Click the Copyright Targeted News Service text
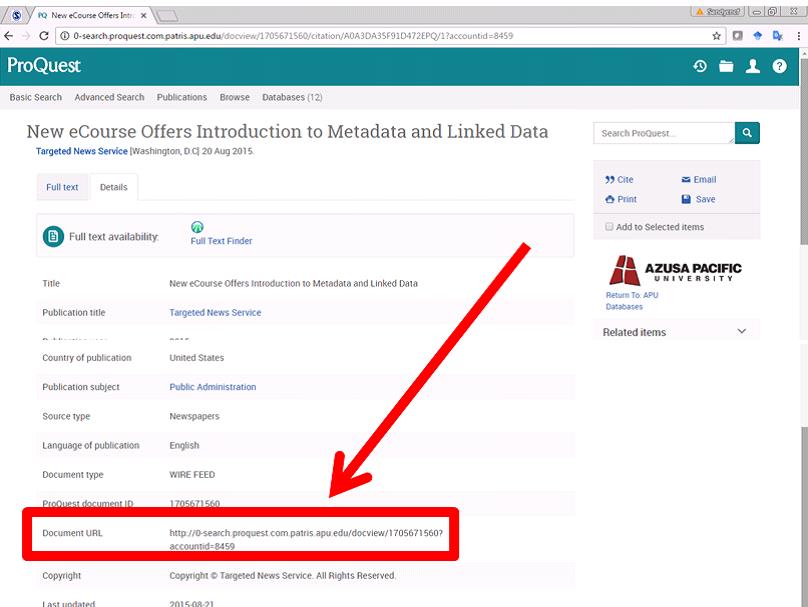This screenshot has width=808, height=607. click(x=282, y=575)
